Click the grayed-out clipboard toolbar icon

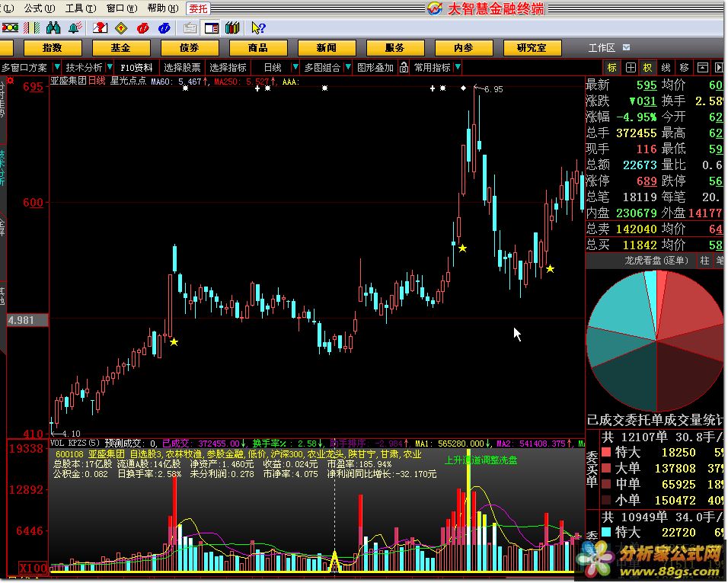[x=190, y=28]
